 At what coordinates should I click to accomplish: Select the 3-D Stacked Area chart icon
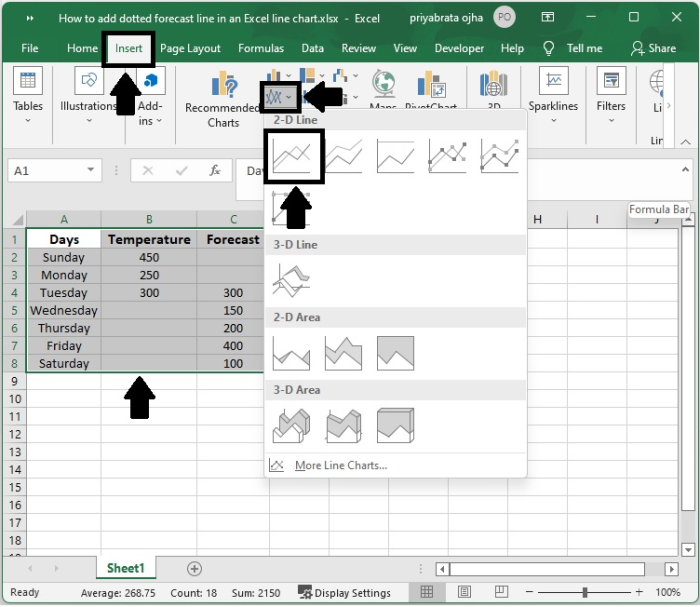[344, 426]
